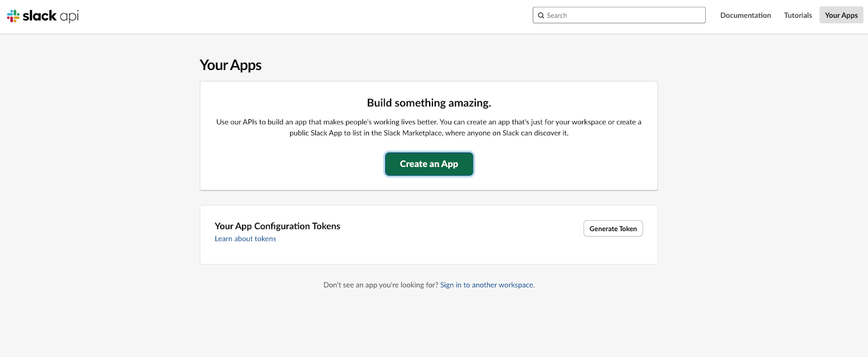Focus the Search input field

(619, 15)
